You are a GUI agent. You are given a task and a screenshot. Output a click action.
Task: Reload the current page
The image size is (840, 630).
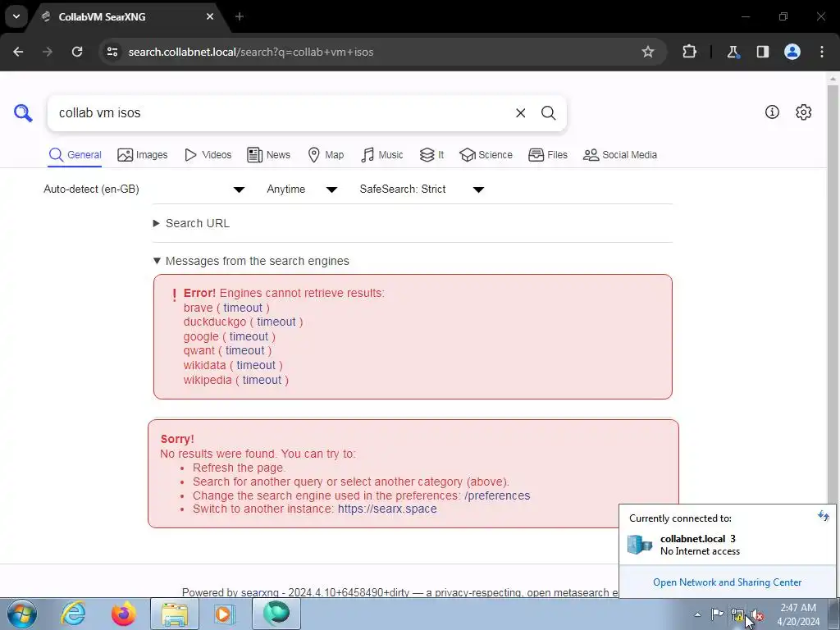[x=77, y=52]
